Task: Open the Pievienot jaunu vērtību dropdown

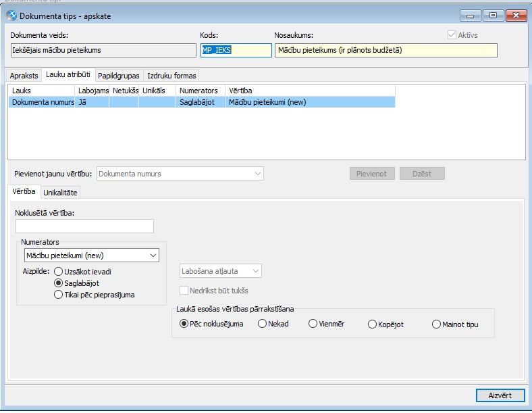Action: (180, 174)
